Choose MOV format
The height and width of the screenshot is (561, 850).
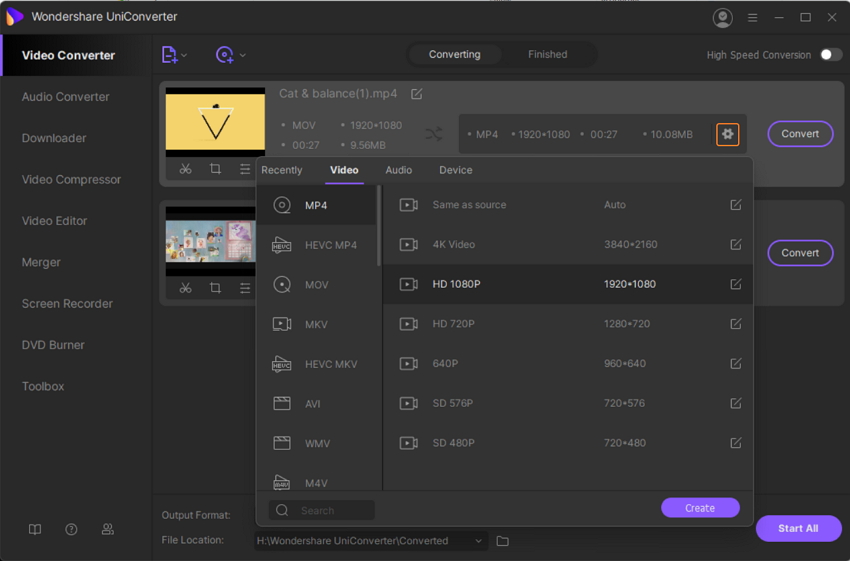317,285
